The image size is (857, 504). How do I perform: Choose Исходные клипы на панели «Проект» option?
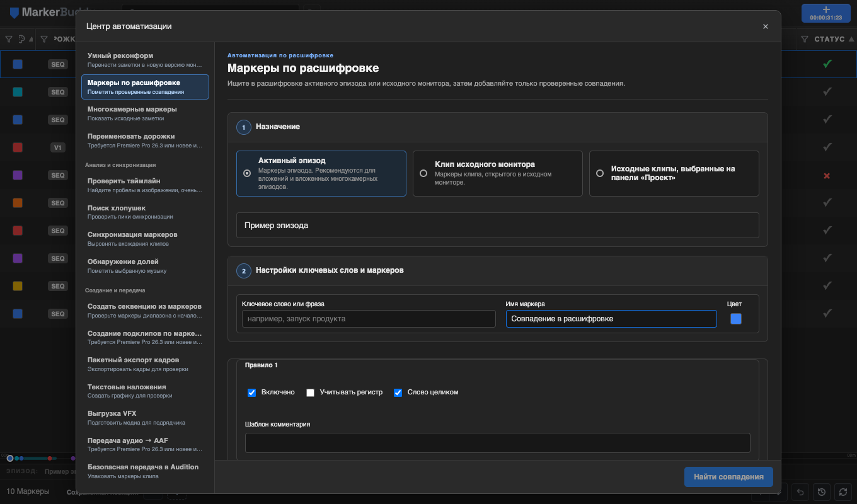click(x=674, y=173)
